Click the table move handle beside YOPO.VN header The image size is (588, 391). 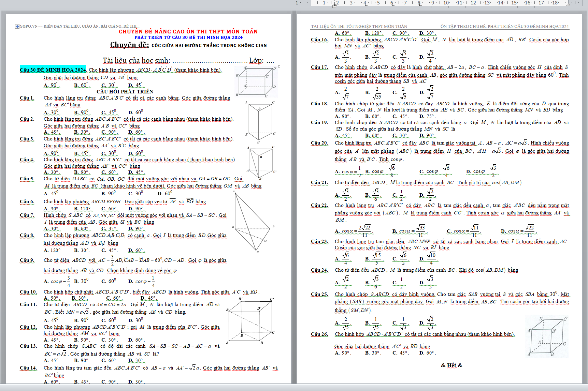tap(17, 27)
